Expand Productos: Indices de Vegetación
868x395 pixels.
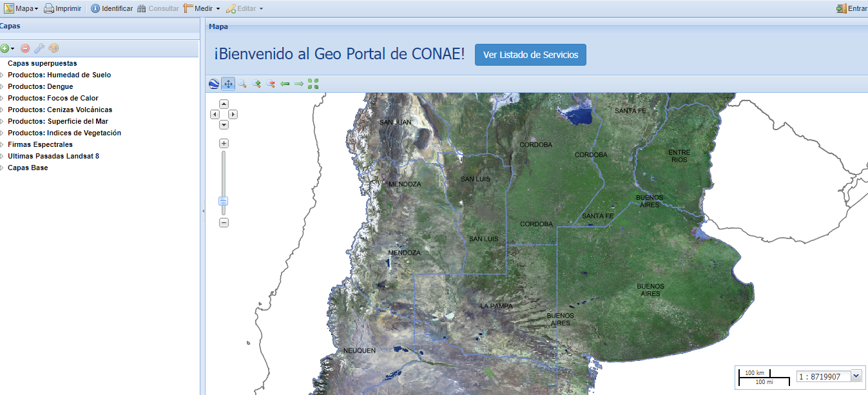pos(2,133)
